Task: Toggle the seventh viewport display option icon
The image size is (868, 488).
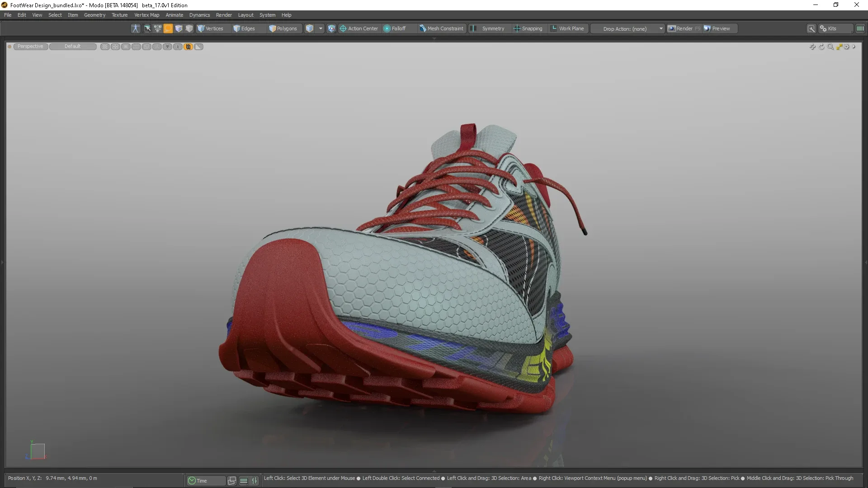Action: [x=167, y=47]
